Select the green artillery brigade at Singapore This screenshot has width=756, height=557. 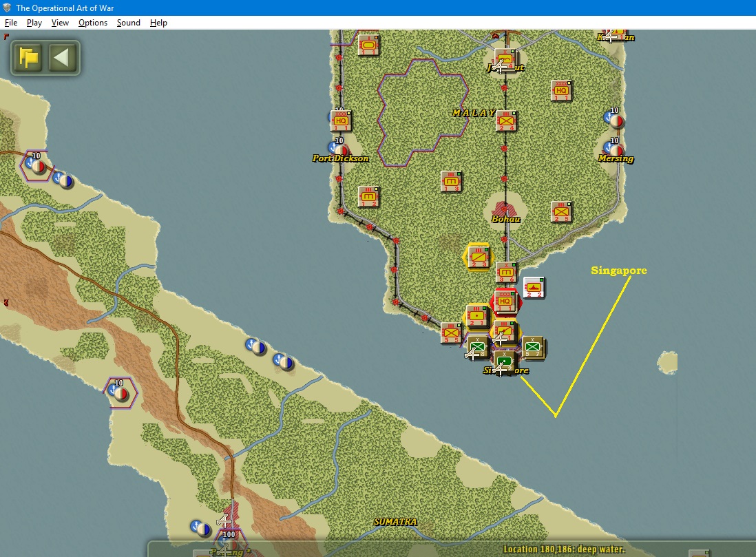click(x=505, y=361)
